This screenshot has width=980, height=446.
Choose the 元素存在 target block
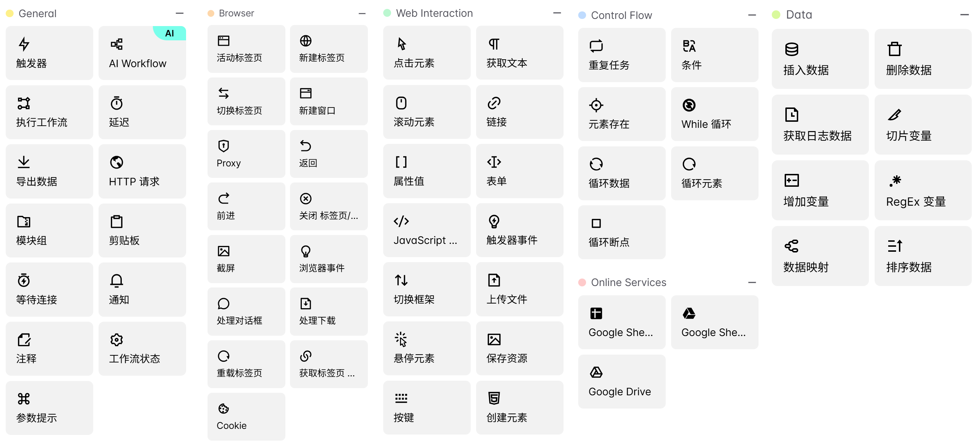622,114
